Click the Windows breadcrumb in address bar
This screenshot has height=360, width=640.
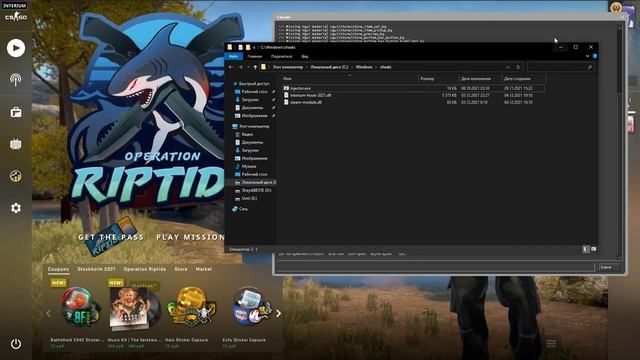(364, 67)
